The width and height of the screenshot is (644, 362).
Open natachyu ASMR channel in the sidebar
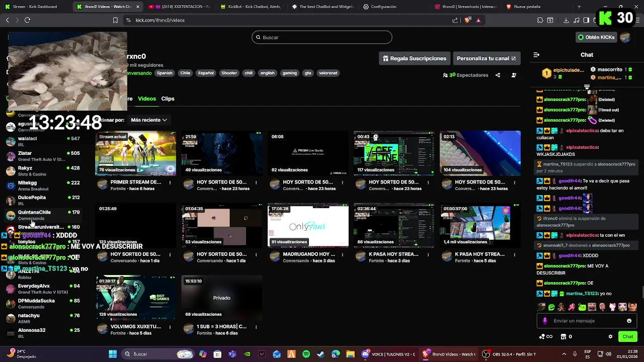pos(43,318)
